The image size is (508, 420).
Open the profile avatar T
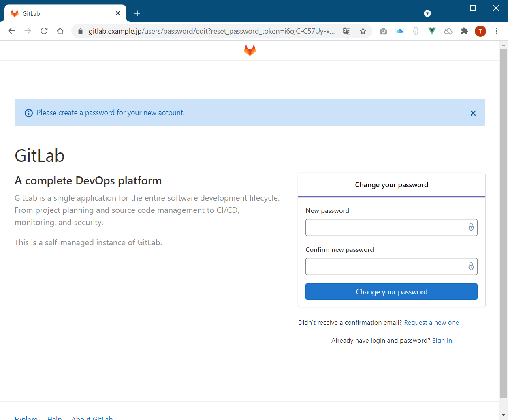click(480, 31)
